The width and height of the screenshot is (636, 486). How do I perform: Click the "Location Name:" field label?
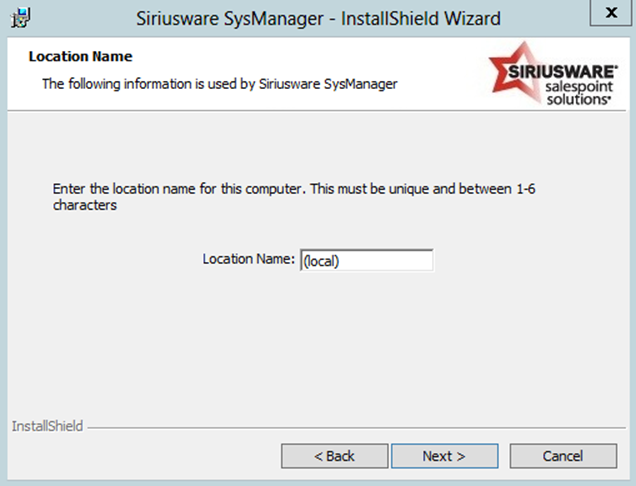tap(249, 259)
